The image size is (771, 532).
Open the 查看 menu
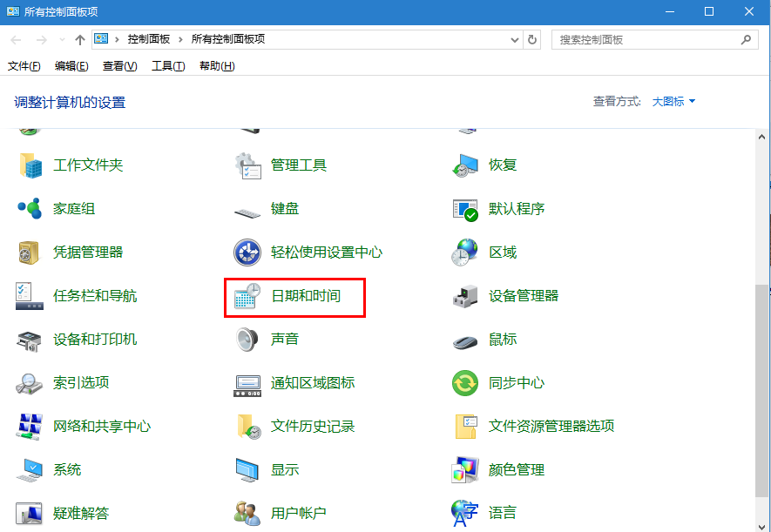119,65
